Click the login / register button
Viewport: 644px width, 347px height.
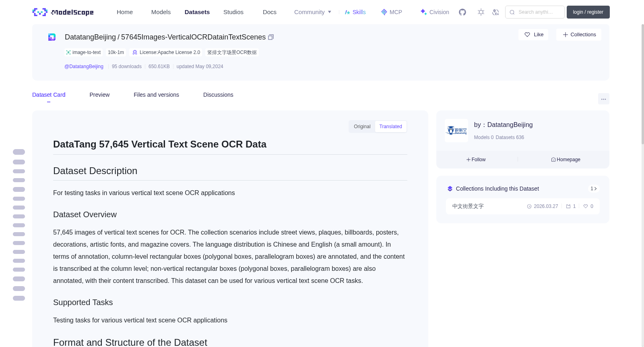[588, 12]
